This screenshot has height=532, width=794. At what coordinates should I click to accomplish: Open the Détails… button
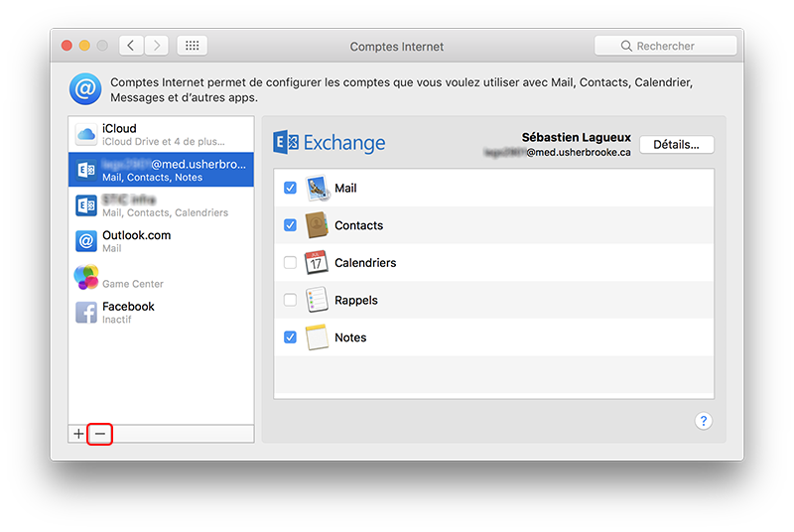coord(676,145)
